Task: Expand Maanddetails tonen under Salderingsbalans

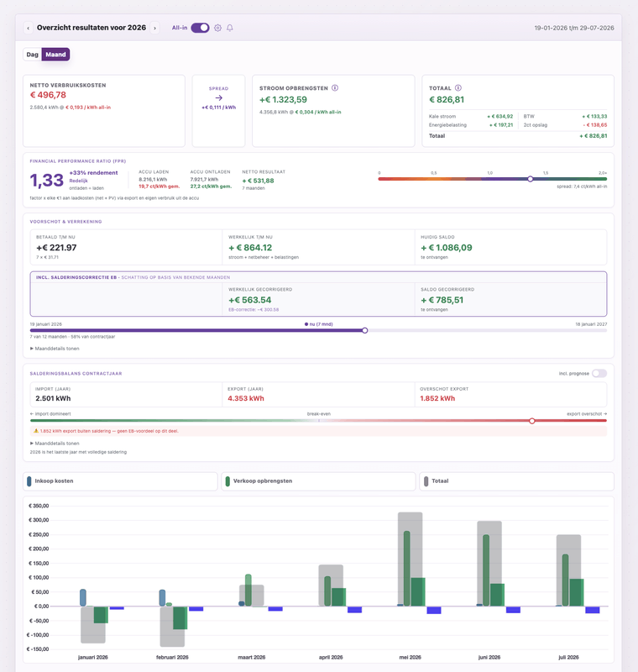Action: point(55,444)
